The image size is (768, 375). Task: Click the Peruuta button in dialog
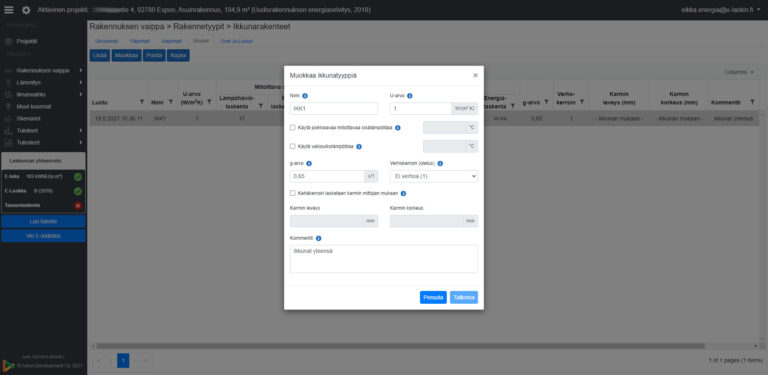[x=433, y=297]
